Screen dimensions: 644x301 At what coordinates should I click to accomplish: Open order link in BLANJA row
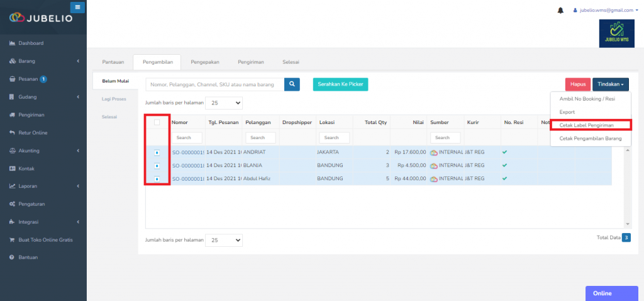[188, 166]
